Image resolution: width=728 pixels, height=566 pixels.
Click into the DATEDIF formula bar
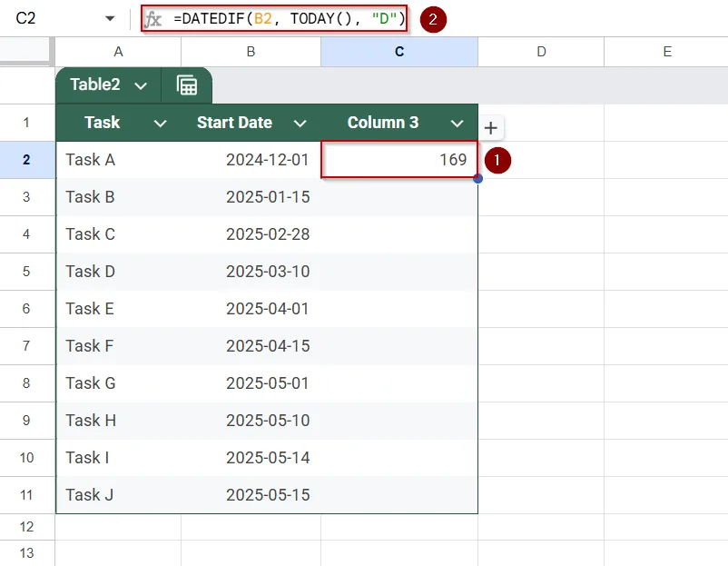pyautogui.click(x=289, y=18)
